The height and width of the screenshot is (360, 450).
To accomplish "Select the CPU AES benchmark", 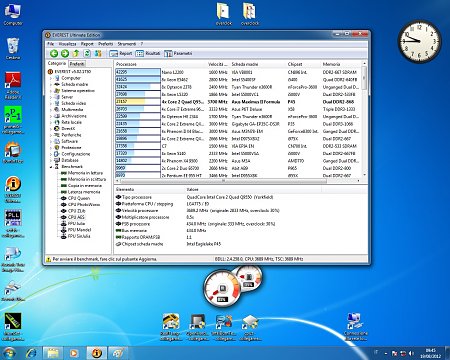I will click(73, 217).
